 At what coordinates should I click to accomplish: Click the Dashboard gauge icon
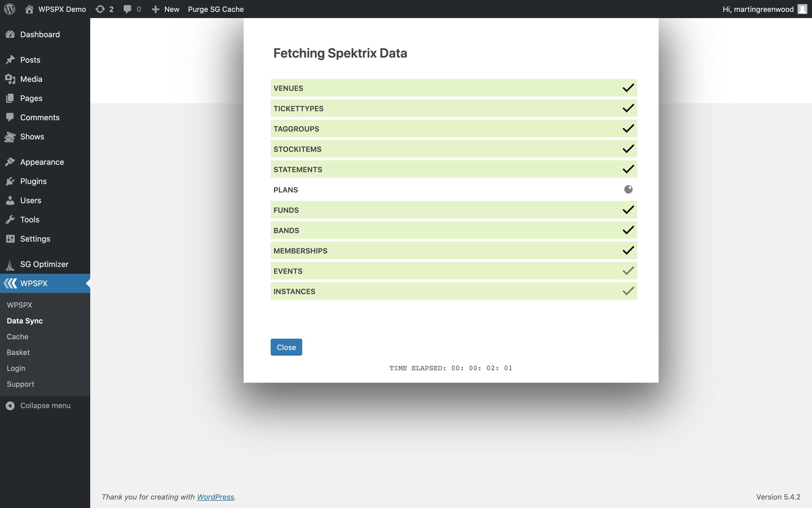[x=10, y=34]
